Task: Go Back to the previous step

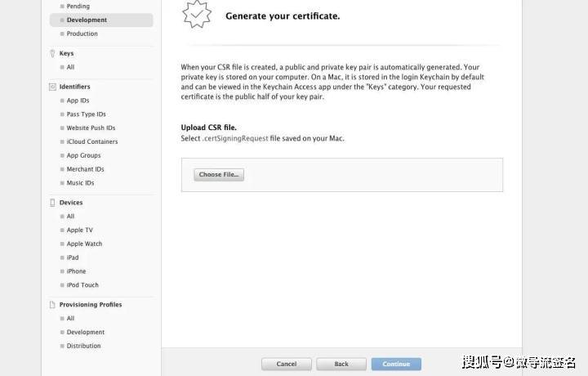Action: pyautogui.click(x=341, y=364)
